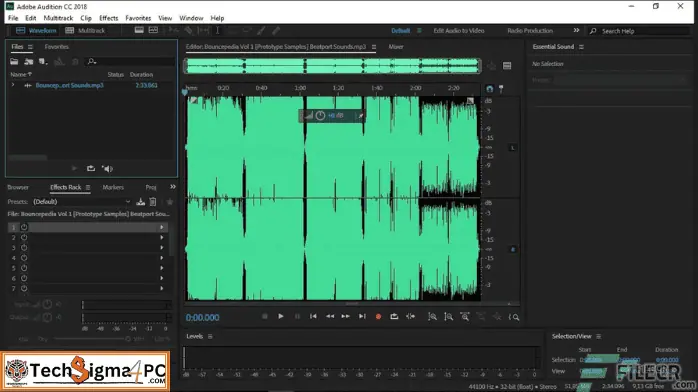
Task: Switch to the Browser tab
Action: [x=18, y=187]
